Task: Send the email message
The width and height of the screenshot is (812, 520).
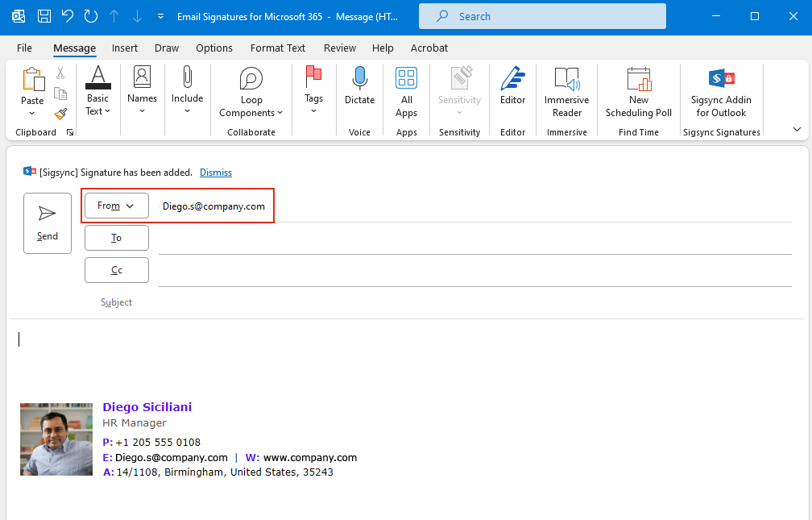Action: (x=48, y=223)
